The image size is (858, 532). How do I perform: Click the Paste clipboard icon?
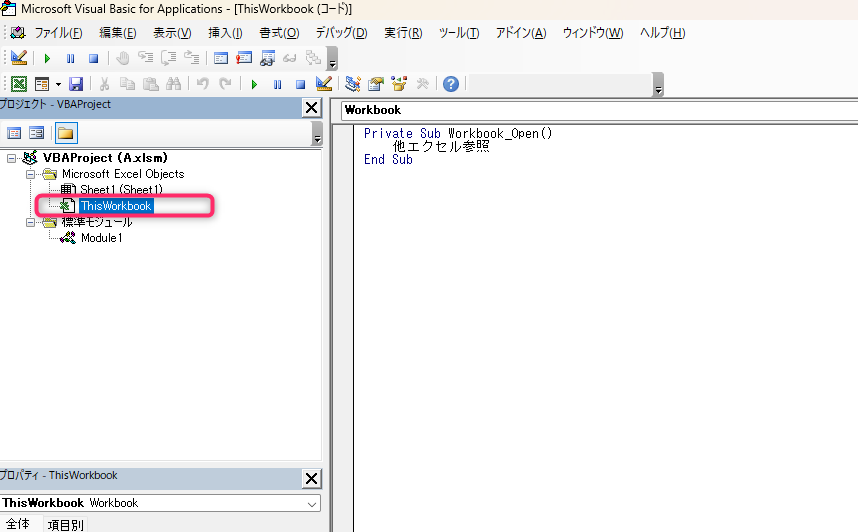pyautogui.click(x=150, y=84)
